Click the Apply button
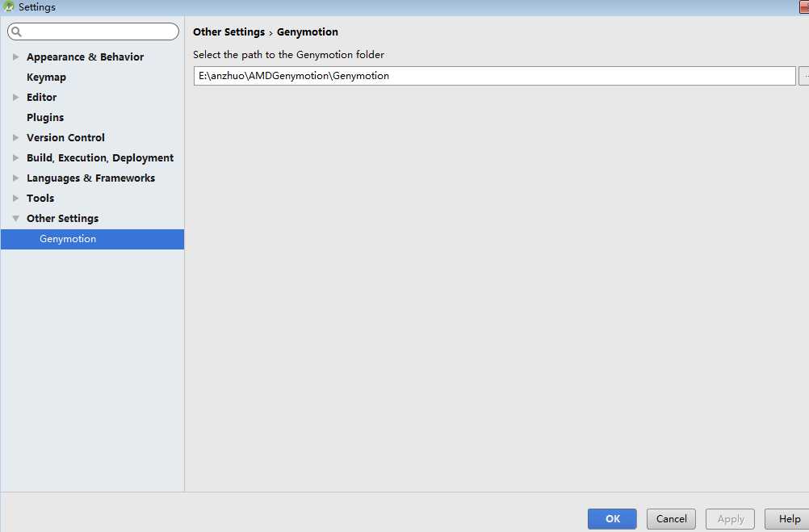The height and width of the screenshot is (532, 809). pyautogui.click(x=730, y=518)
